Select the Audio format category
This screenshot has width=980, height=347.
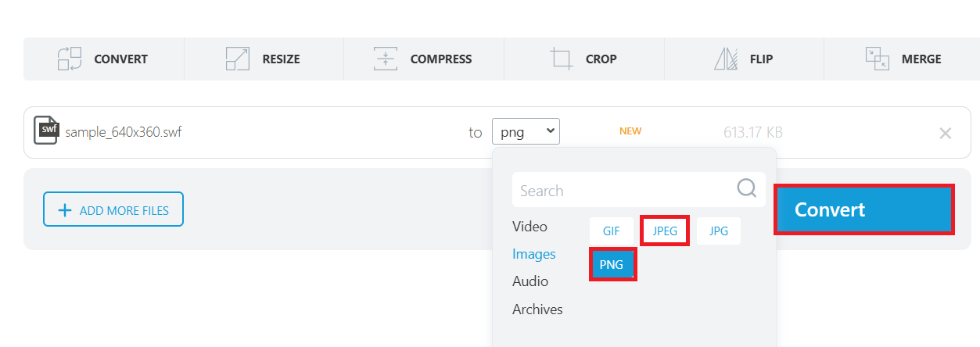tap(530, 281)
